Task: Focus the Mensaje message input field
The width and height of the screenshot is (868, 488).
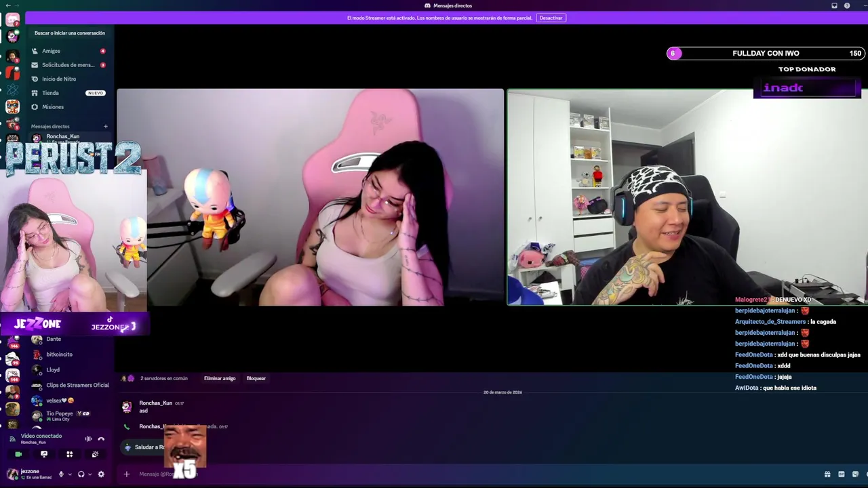Action: coord(475,474)
